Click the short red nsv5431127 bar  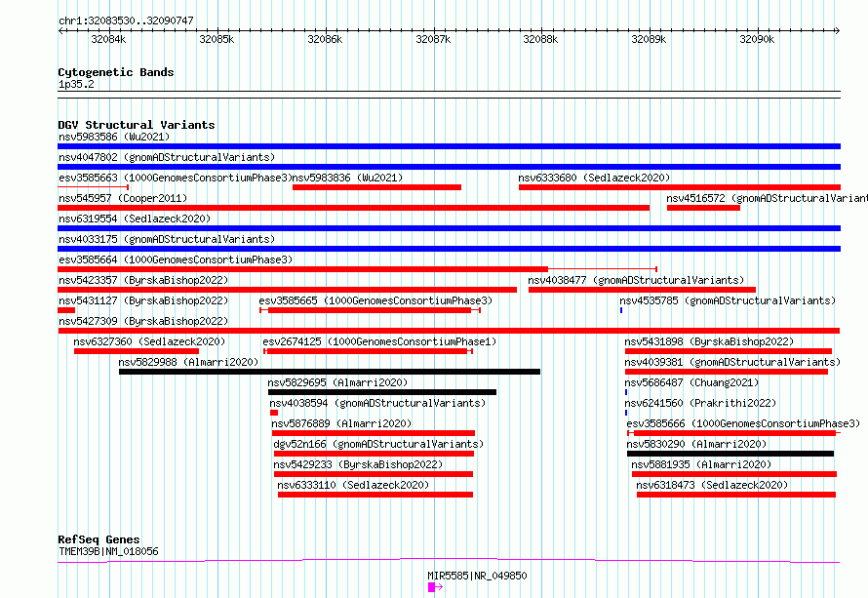pyautogui.click(x=66, y=310)
